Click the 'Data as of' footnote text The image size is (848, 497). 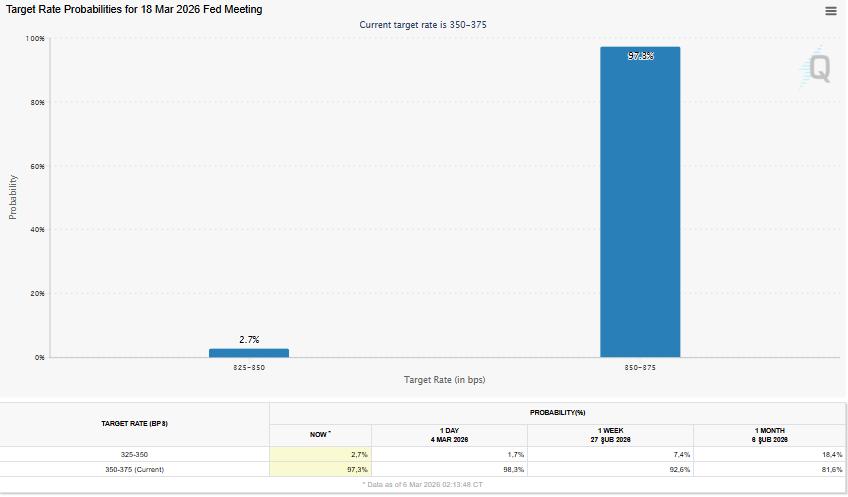(422, 484)
